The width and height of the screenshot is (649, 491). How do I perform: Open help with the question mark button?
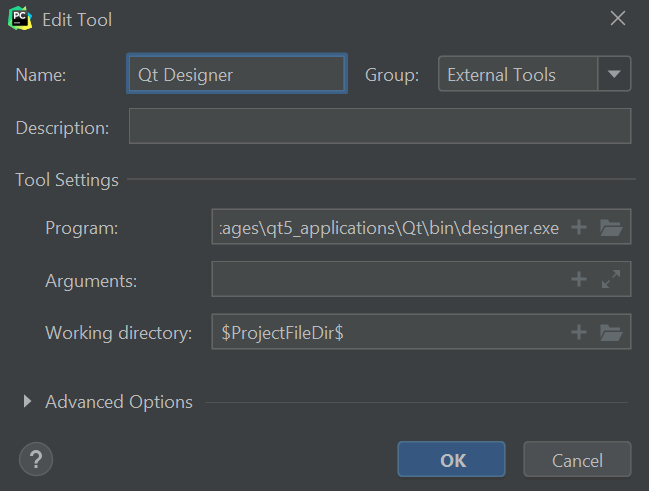pos(36,459)
